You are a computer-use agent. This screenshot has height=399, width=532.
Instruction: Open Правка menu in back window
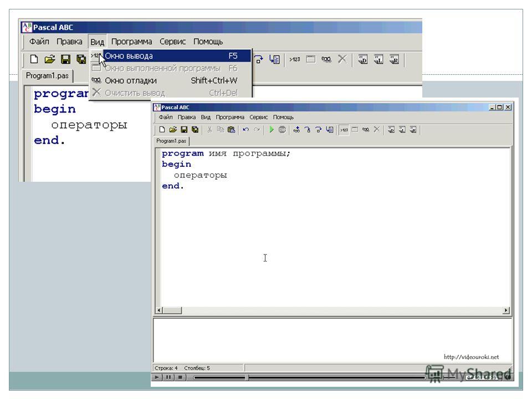[69, 42]
